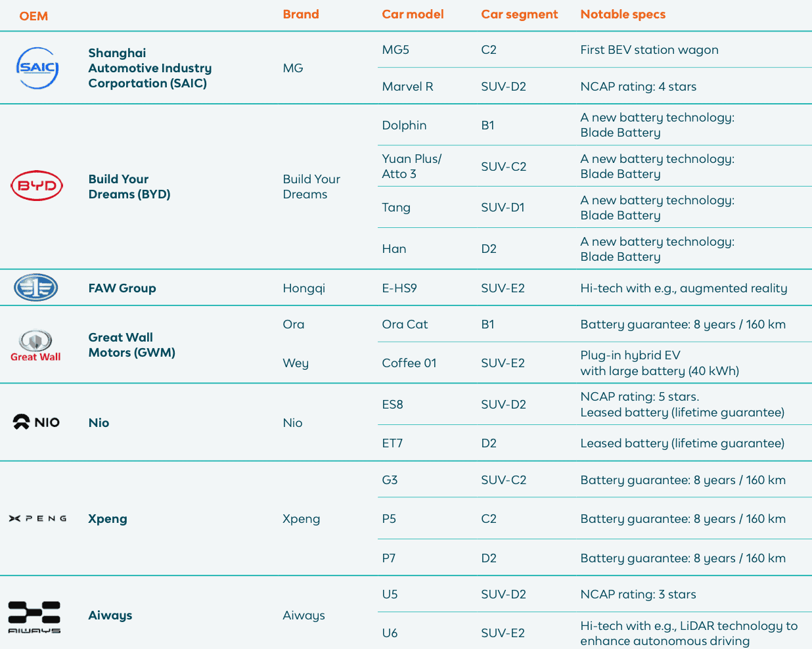Click the Aiways logo icon
The height and width of the screenshot is (649, 812).
coord(34,616)
